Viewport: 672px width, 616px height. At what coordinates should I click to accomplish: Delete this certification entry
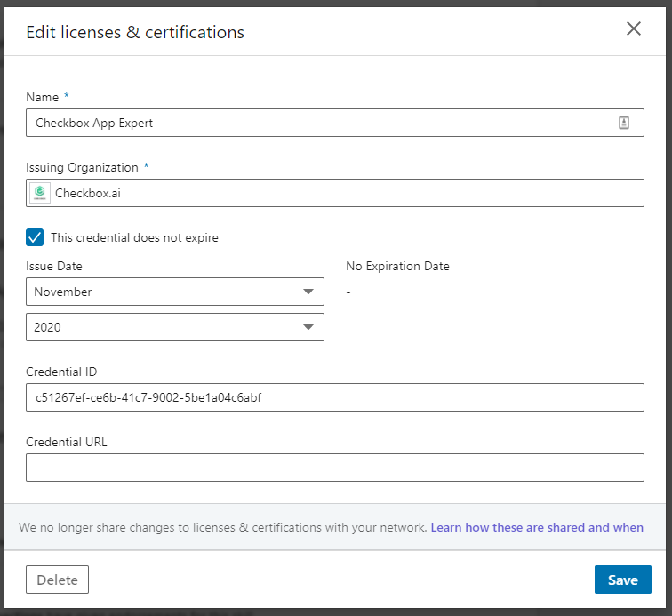coord(58,580)
